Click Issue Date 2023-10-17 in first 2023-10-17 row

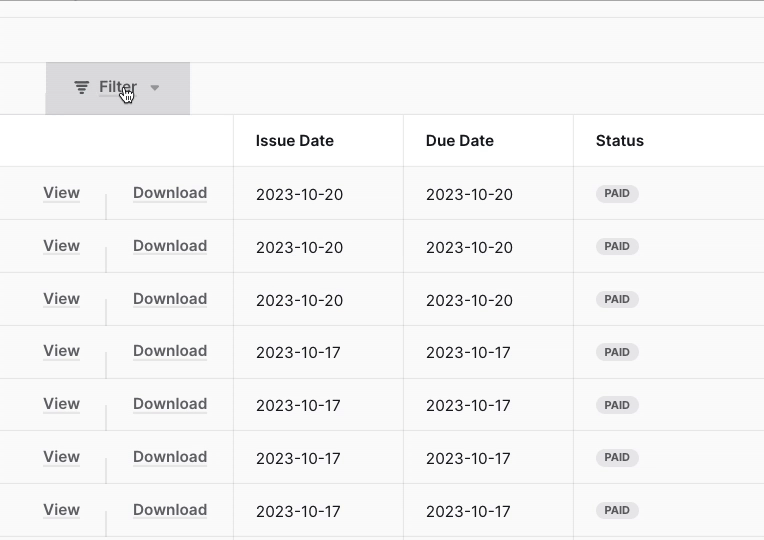coord(298,352)
